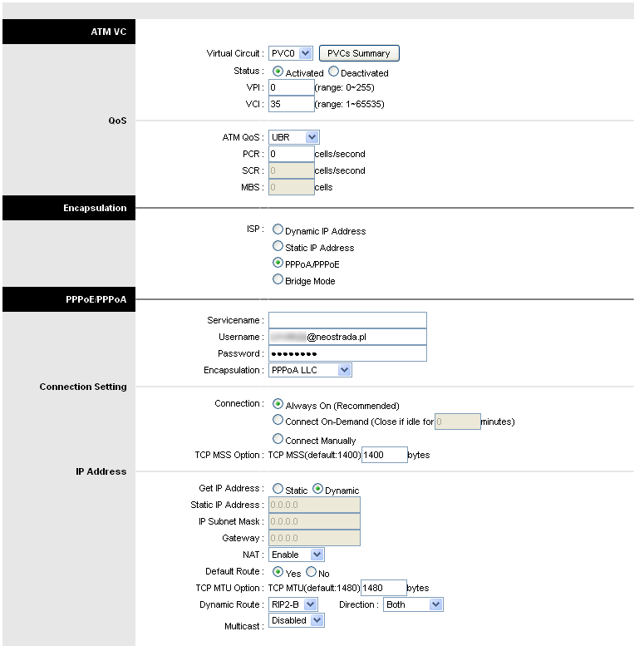Select Connect On-Demand connection option
The height and width of the screenshot is (646, 644).
point(278,421)
